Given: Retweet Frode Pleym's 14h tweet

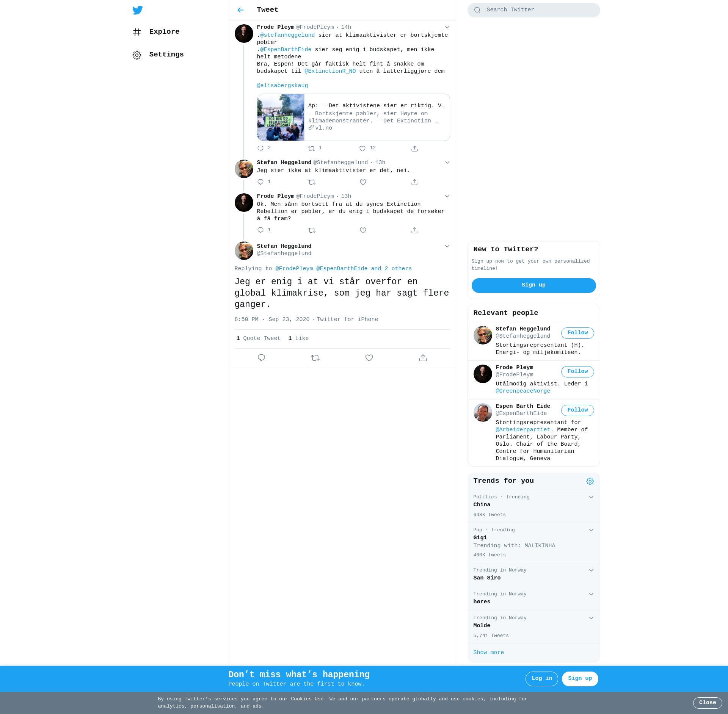Looking at the screenshot, I should tap(311, 149).
